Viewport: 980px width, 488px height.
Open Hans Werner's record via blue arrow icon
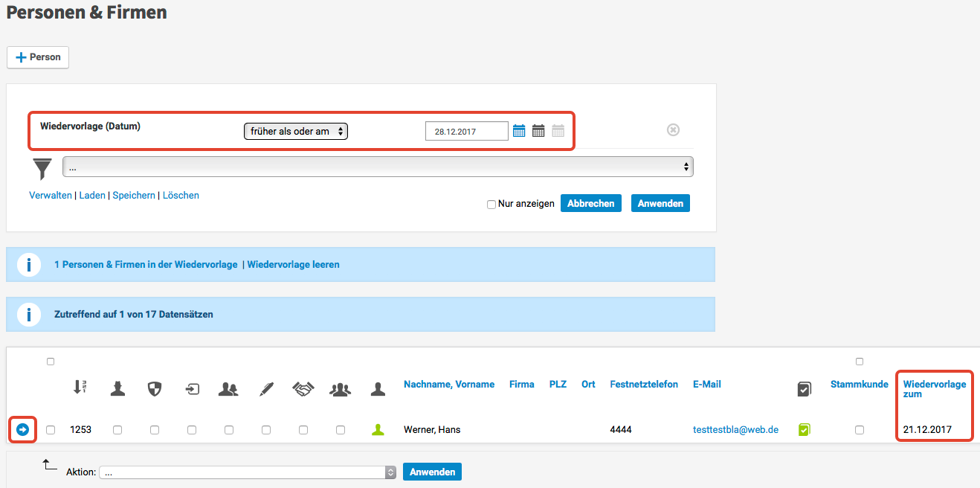point(22,429)
